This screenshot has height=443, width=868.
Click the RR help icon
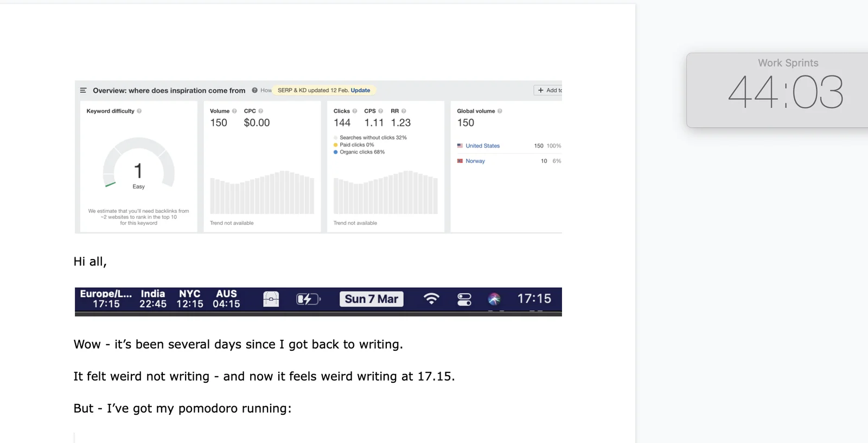[404, 111]
